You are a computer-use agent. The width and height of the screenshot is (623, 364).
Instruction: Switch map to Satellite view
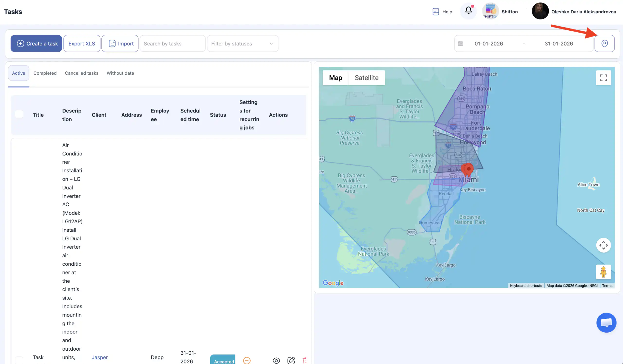pyautogui.click(x=366, y=78)
